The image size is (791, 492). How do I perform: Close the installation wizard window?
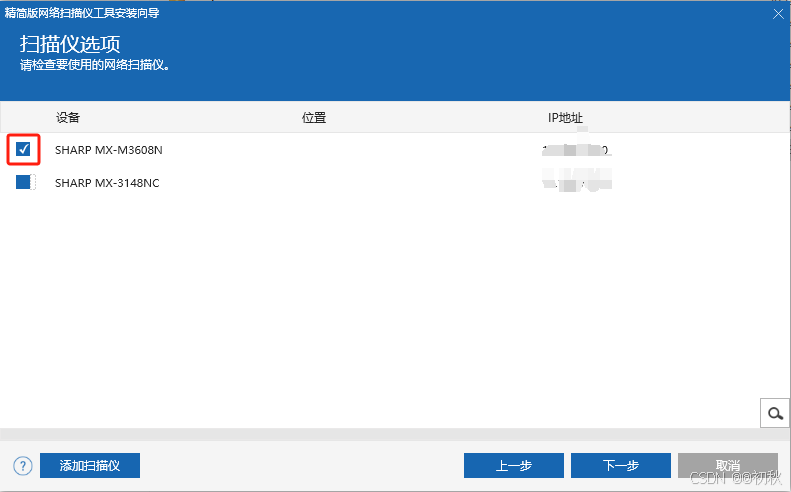[x=778, y=14]
